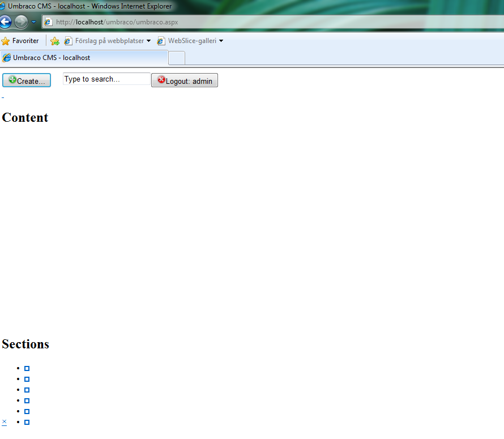504x439 pixels.
Task: Click the add-to-favorites-bar star icon
Action: pos(55,41)
